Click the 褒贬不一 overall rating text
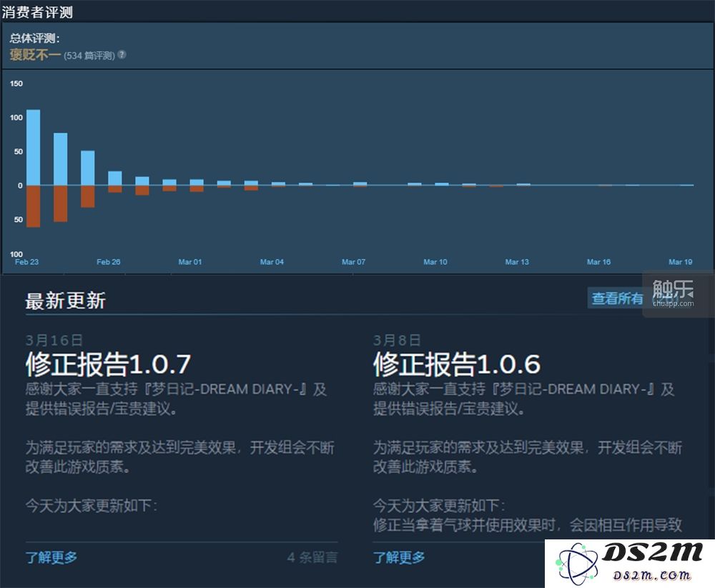Image resolution: width=715 pixels, height=588 pixels. pyautogui.click(x=35, y=55)
